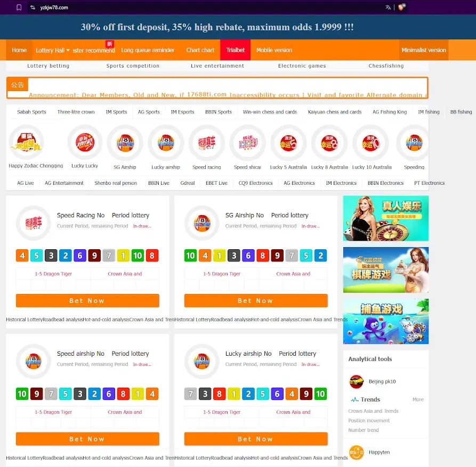Switch to Minimalist version
The height and width of the screenshot is (467, 476).
[x=424, y=50]
